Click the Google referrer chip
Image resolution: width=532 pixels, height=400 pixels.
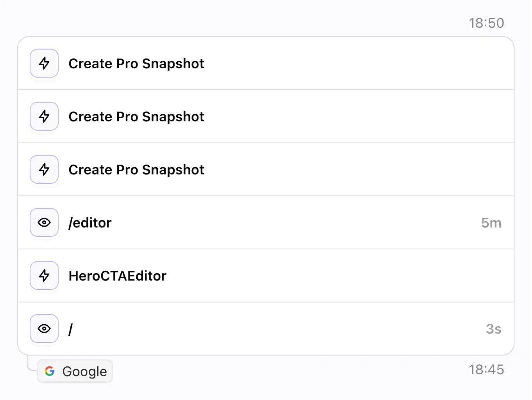75,371
